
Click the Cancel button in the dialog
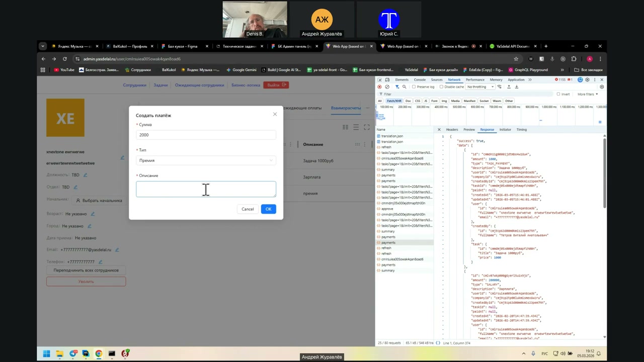(x=248, y=209)
